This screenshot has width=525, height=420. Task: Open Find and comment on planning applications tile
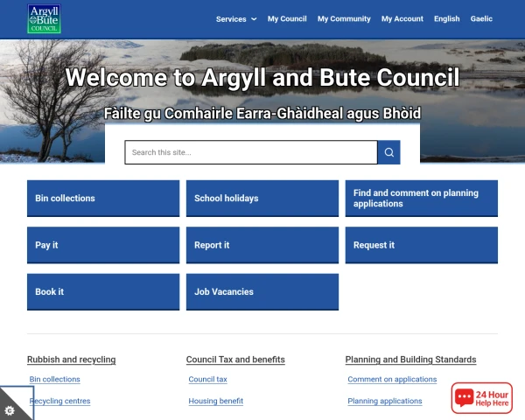(x=422, y=199)
